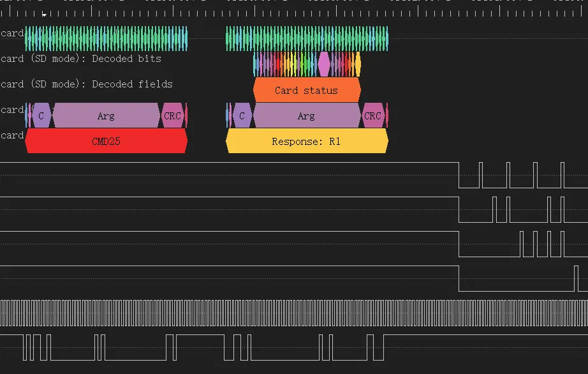Select the Arg block above Response: R1
This screenshot has height=374, width=588.
coord(306,116)
